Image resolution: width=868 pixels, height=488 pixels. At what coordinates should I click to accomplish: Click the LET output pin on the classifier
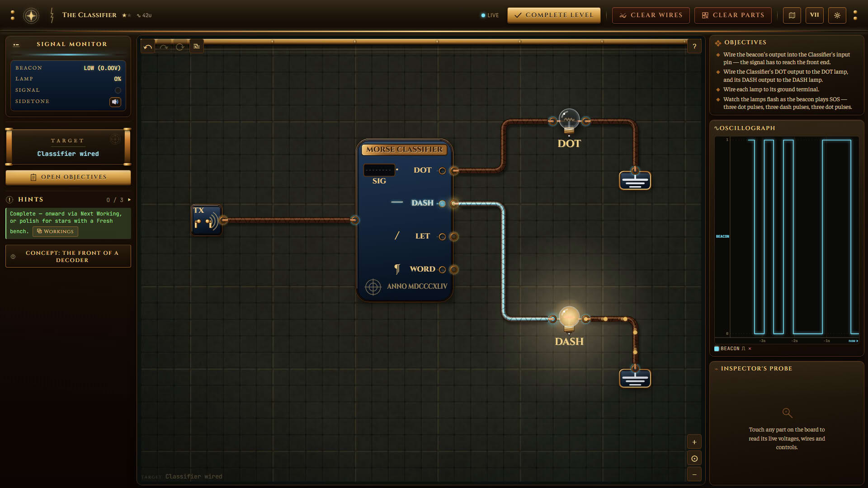coord(454,236)
